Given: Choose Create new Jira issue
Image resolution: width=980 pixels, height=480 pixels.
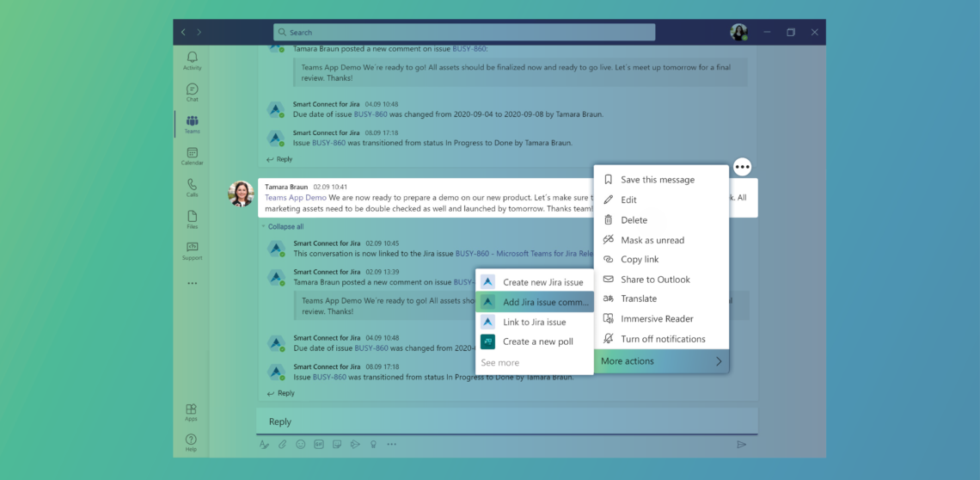Looking at the screenshot, I should pyautogui.click(x=535, y=282).
